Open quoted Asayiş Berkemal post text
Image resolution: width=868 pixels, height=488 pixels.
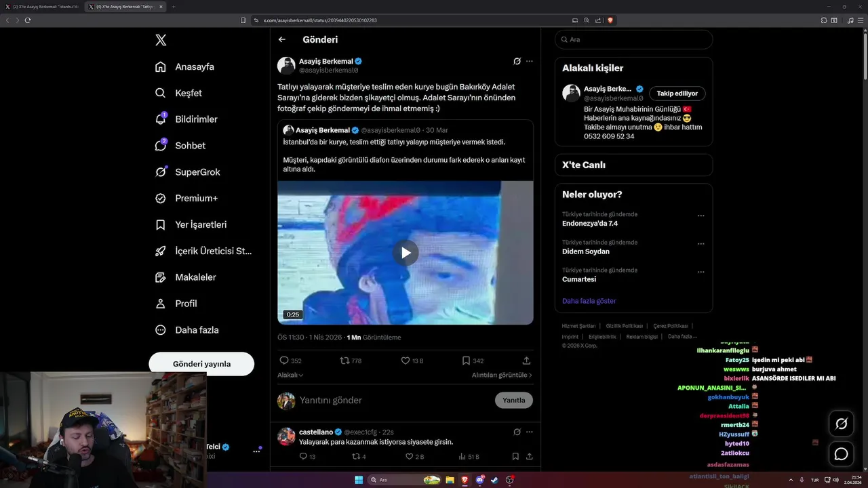(x=405, y=155)
